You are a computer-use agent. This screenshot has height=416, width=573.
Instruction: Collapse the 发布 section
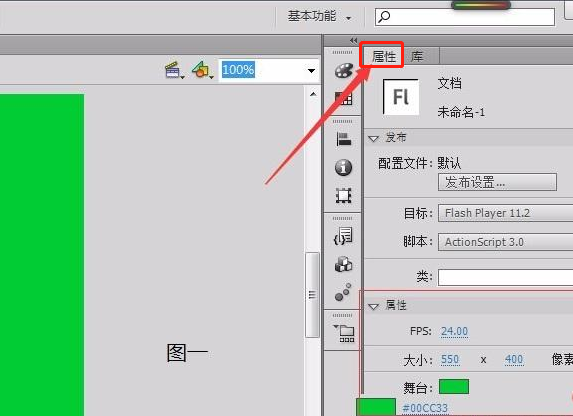point(373,139)
